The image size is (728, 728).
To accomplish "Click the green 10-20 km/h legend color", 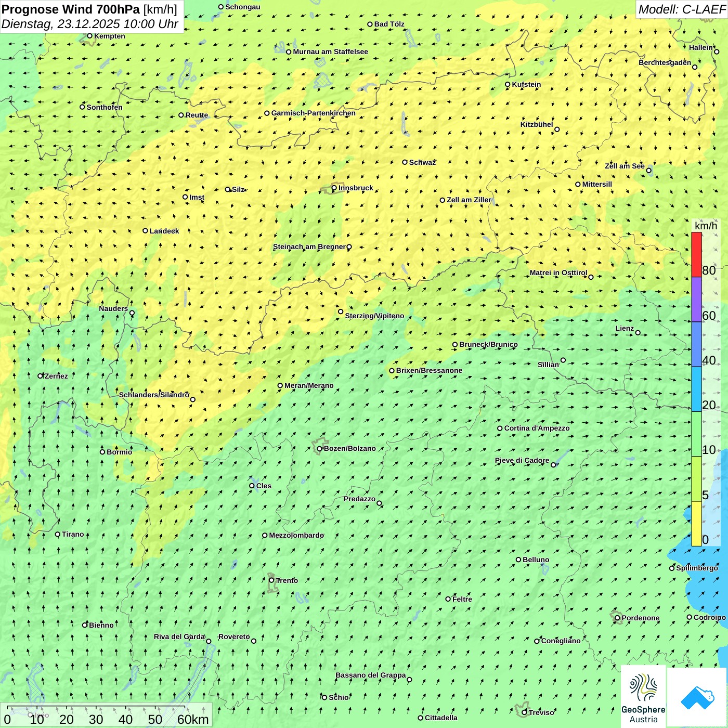I will (x=696, y=434).
